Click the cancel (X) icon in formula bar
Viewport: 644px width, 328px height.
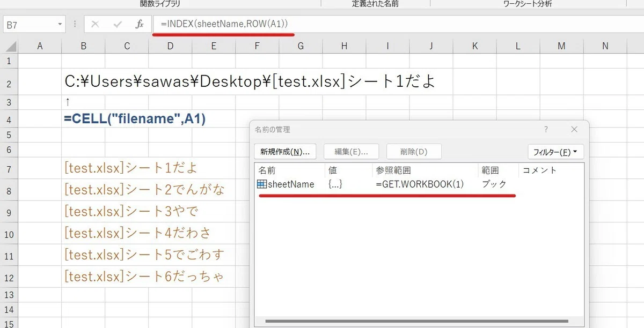point(96,24)
